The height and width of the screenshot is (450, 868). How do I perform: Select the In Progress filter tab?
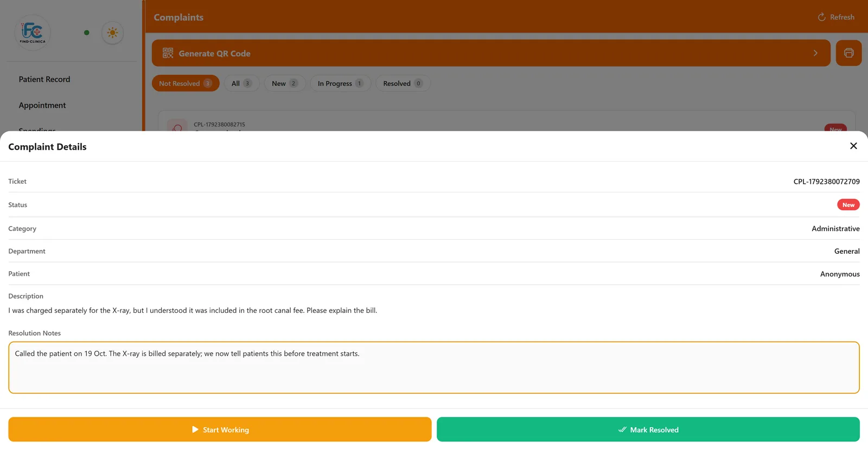coord(341,83)
